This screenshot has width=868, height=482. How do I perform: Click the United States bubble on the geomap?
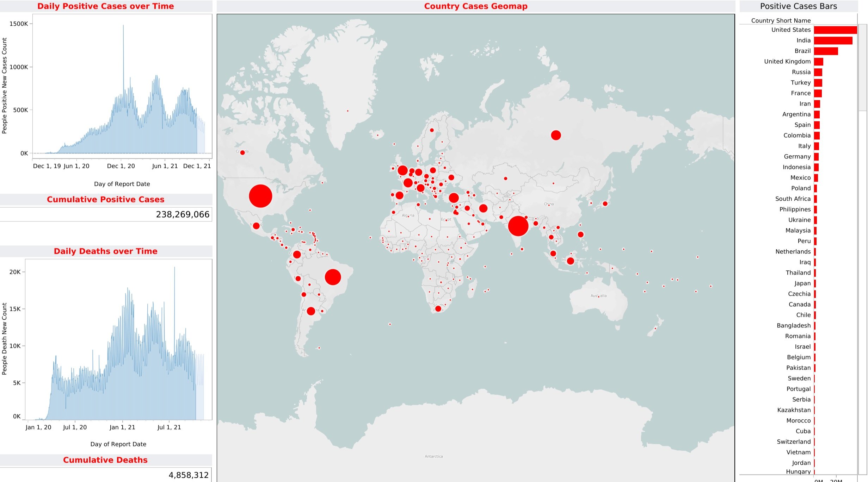point(260,196)
